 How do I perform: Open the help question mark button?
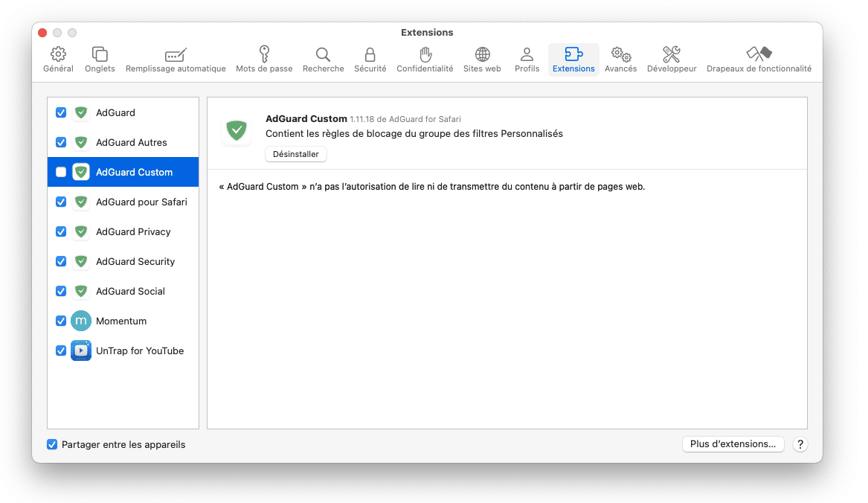(x=800, y=444)
